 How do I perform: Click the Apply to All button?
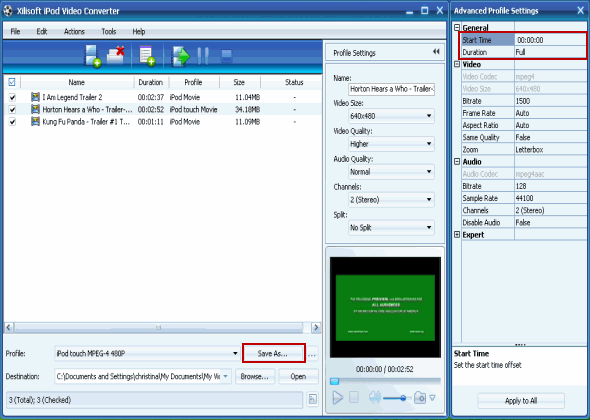pos(521,401)
